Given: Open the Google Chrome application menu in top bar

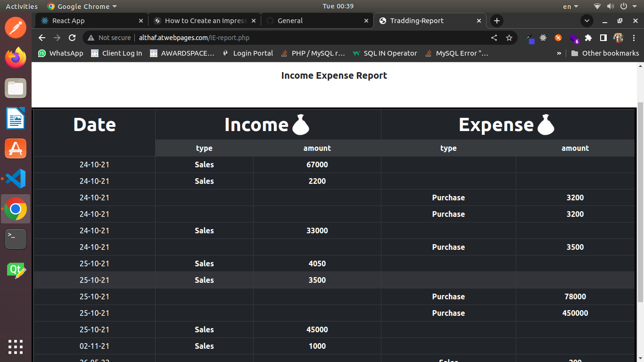Looking at the screenshot, I should click(83, 6).
